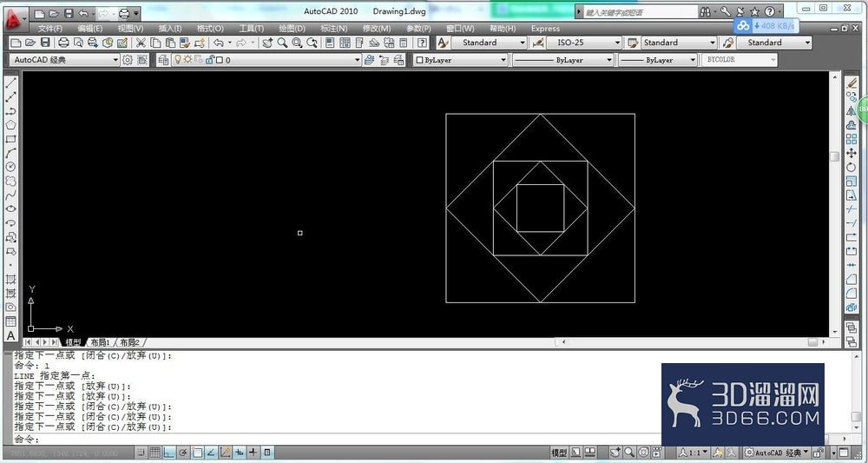Toggle Object Snap in status bar
Image resolution: width=868 pixels, height=463 pixels.
(198, 453)
